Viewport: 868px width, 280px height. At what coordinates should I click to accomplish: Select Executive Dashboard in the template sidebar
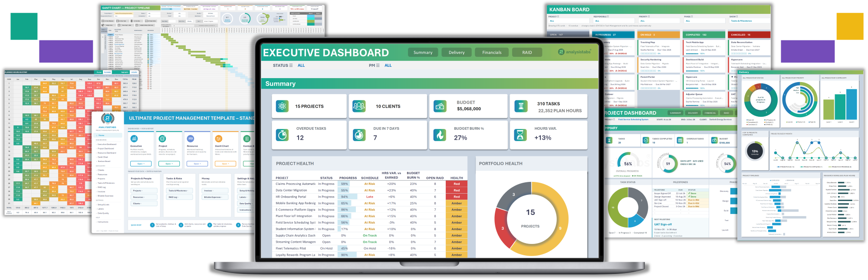tap(107, 144)
